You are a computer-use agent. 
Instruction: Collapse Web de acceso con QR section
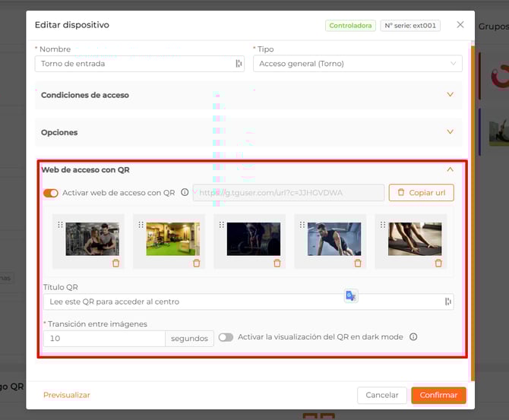point(450,169)
